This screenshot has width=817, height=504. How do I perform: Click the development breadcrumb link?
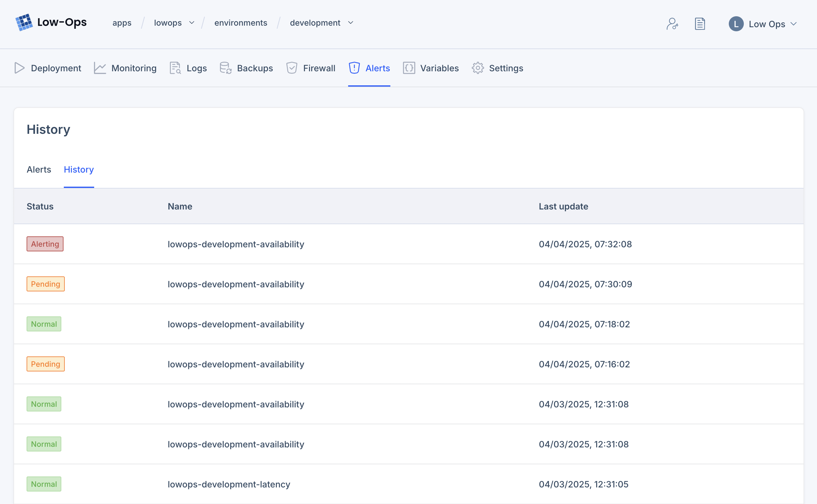315,23
